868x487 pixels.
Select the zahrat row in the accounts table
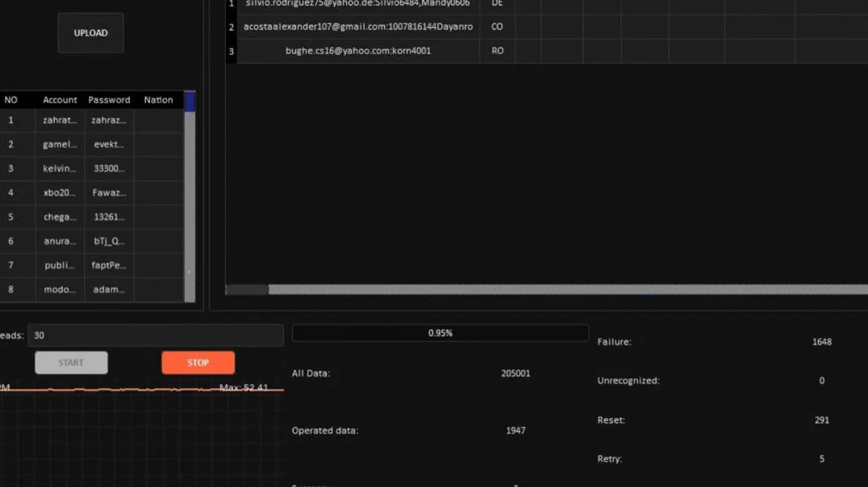[60, 120]
